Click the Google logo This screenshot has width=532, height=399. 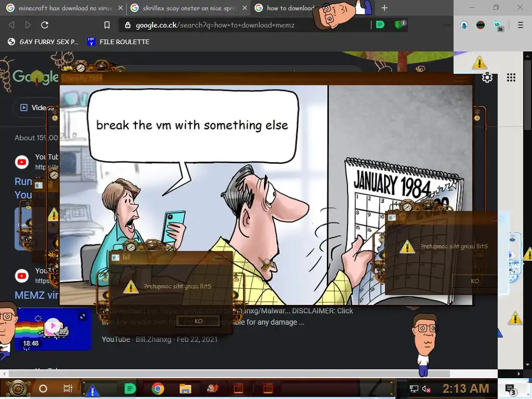[36, 77]
